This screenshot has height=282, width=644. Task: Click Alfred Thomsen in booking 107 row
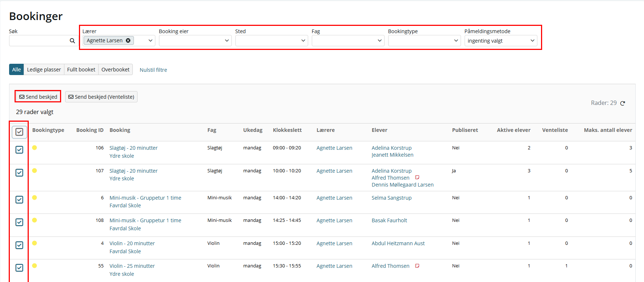391,178
